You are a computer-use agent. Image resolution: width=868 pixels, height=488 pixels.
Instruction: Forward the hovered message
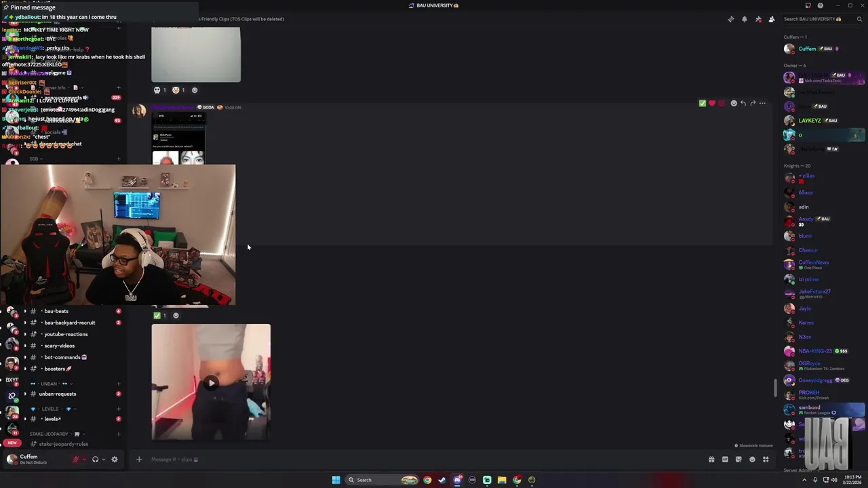[x=753, y=103]
